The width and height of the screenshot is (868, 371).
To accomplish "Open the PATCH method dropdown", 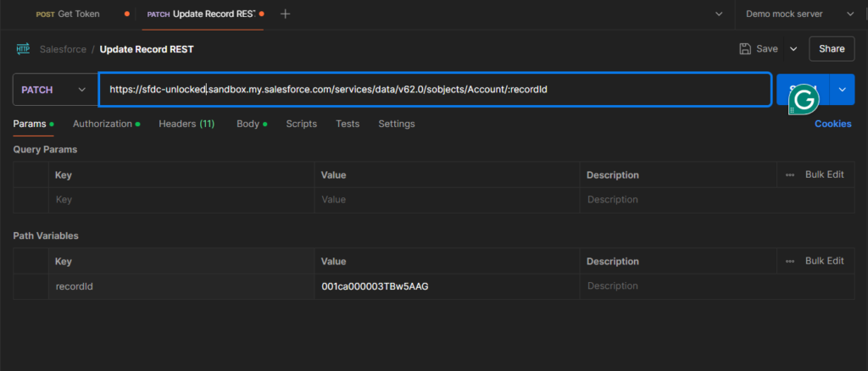I will pyautogui.click(x=53, y=90).
